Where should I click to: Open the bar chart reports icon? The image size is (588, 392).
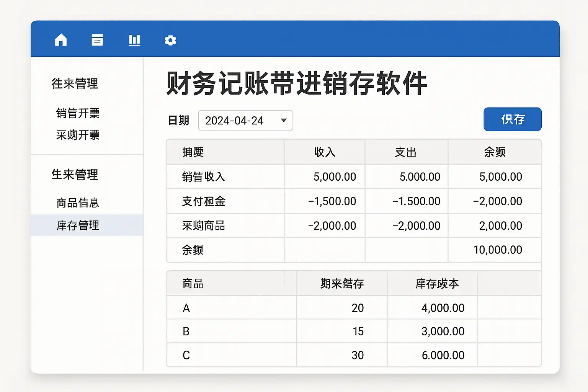(134, 40)
